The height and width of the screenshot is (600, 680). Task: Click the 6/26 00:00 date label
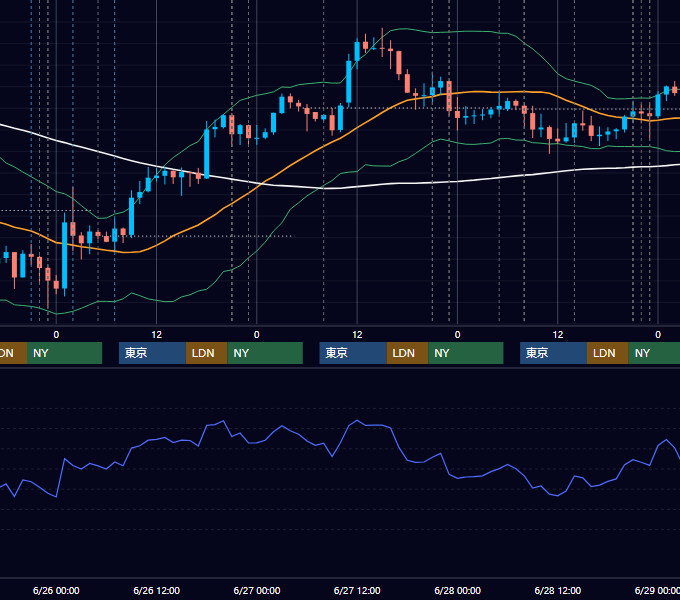[56, 590]
